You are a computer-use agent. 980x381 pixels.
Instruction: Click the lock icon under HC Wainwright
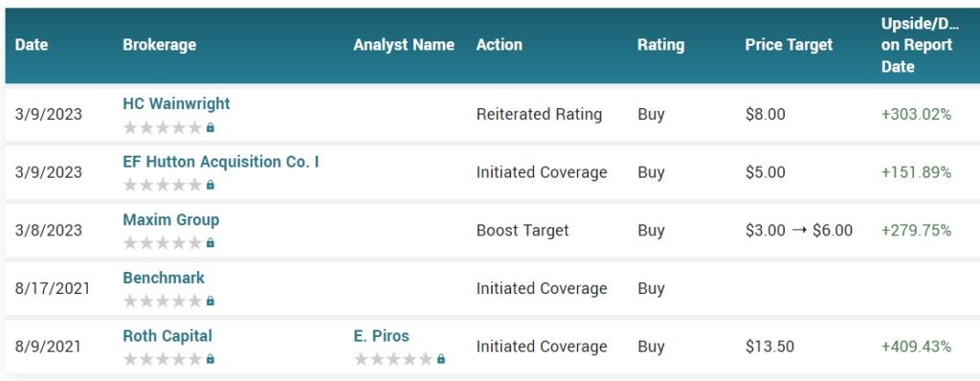pyautogui.click(x=210, y=127)
